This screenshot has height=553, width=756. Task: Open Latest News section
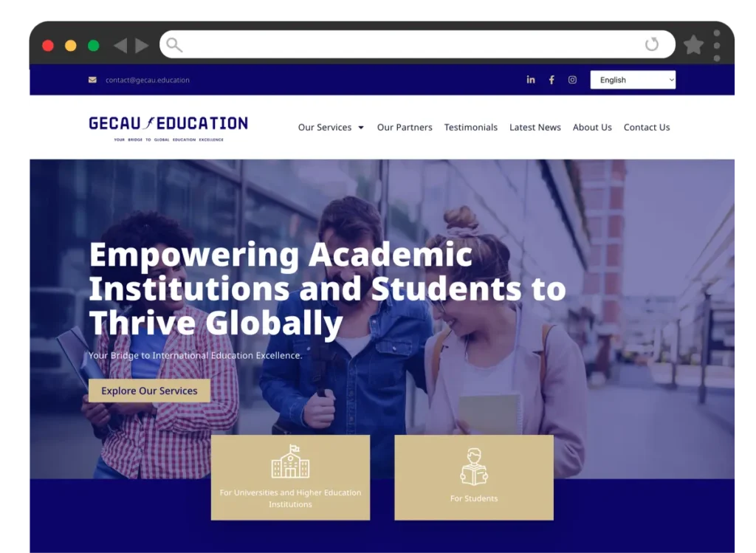[x=535, y=127]
